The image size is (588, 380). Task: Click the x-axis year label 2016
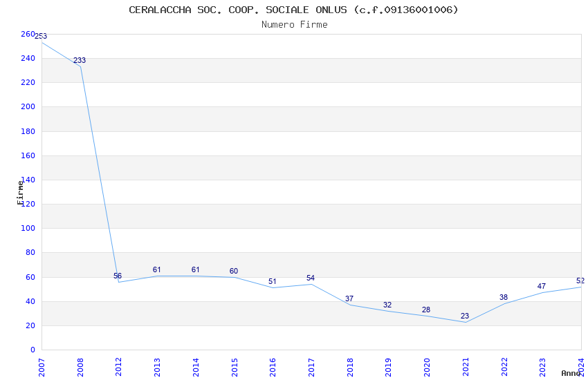273,368
